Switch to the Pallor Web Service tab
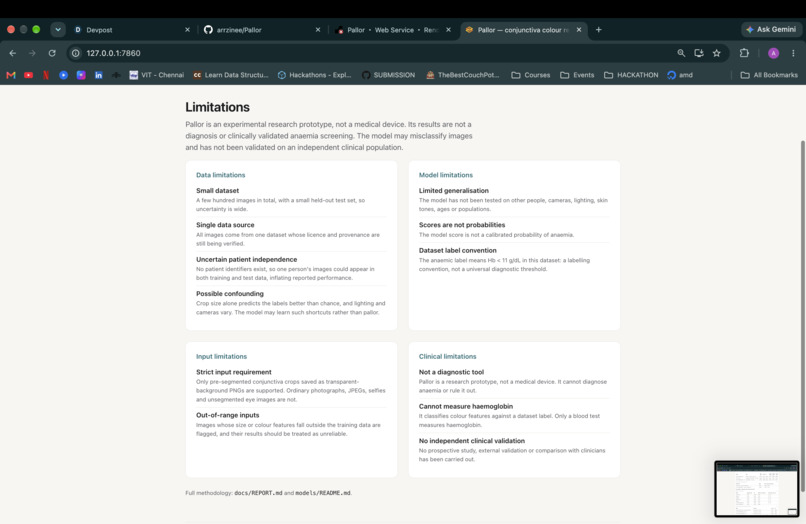 click(x=393, y=30)
